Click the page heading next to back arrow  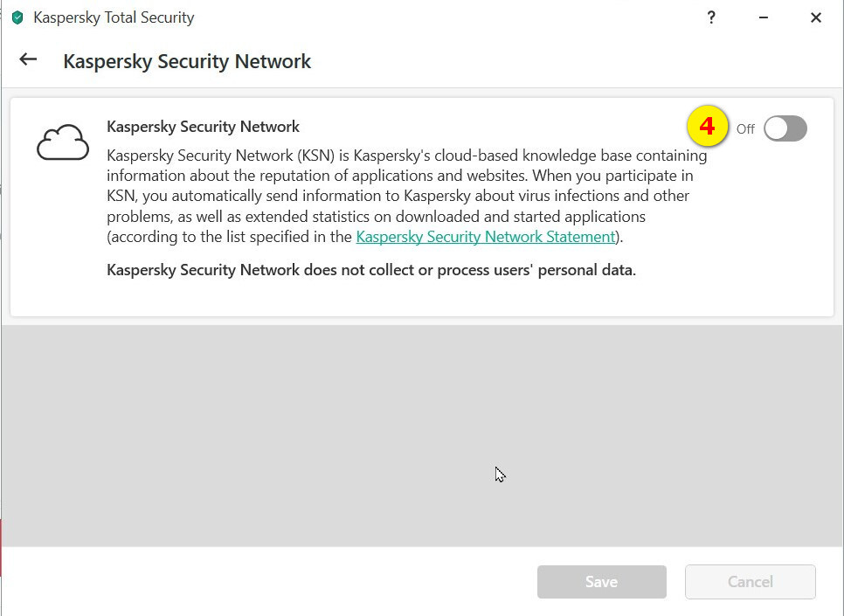pos(187,61)
